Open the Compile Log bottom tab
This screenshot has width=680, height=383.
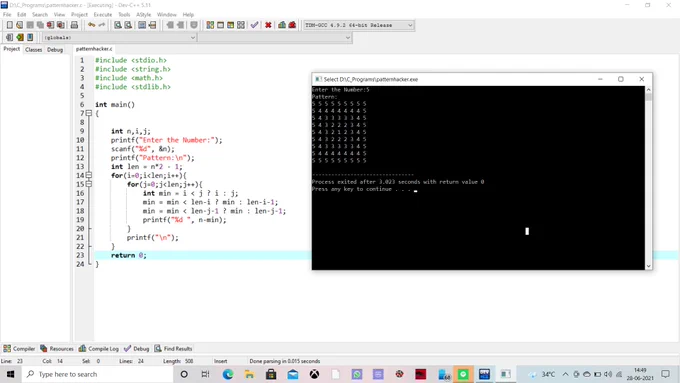(x=99, y=348)
